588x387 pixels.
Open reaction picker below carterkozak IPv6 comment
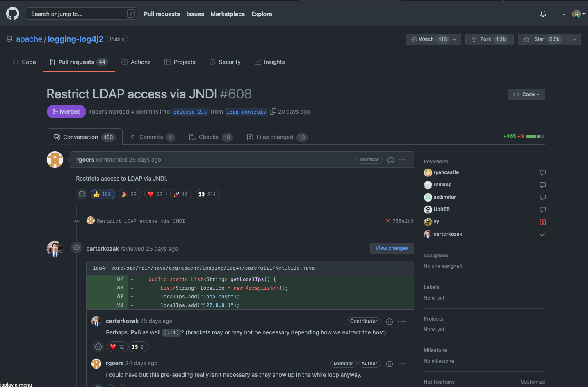(98, 347)
